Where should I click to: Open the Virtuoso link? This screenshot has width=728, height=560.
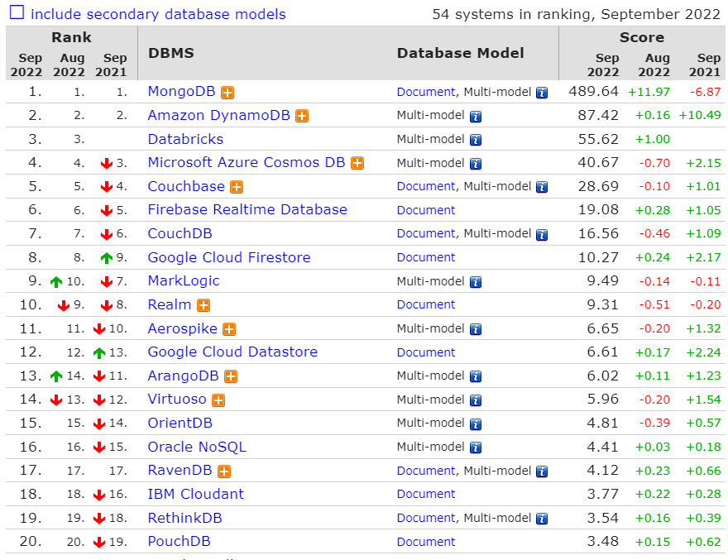177,399
